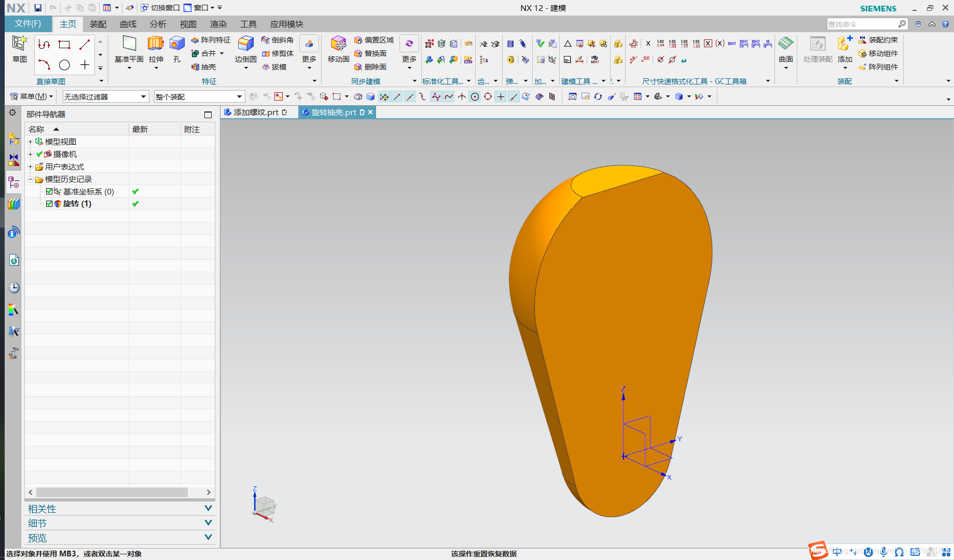Click the navigator settings gear icon
The height and width of the screenshot is (560, 954).
tap(12, 113)
